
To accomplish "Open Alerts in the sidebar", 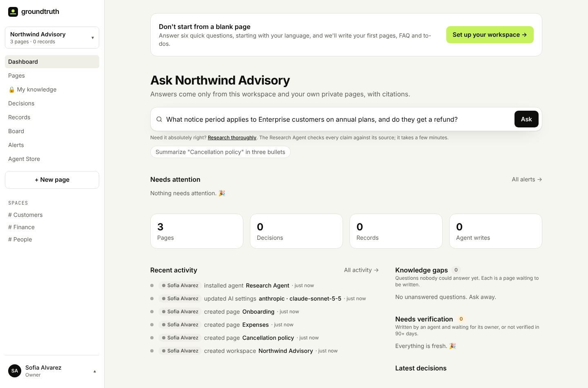I will (52, 145).
